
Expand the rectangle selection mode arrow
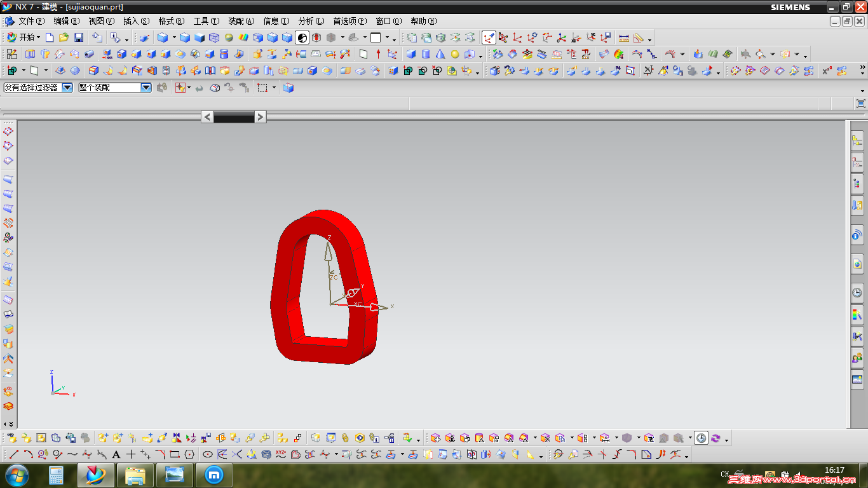coord(274,88)
